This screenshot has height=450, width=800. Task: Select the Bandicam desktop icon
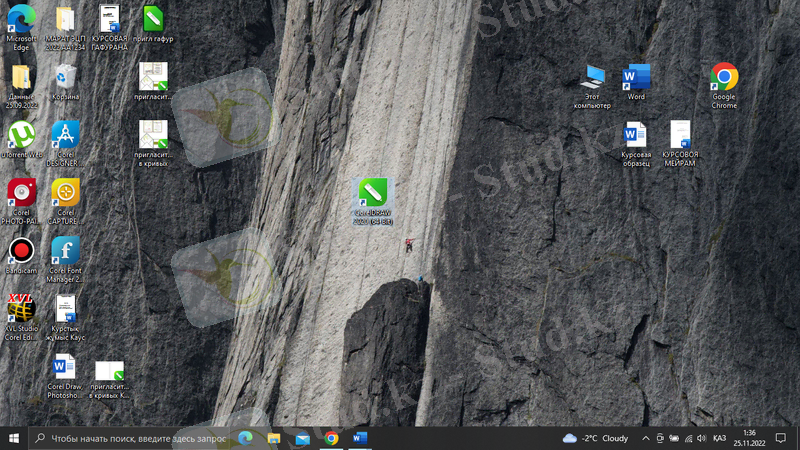click(x=21, y=250)
